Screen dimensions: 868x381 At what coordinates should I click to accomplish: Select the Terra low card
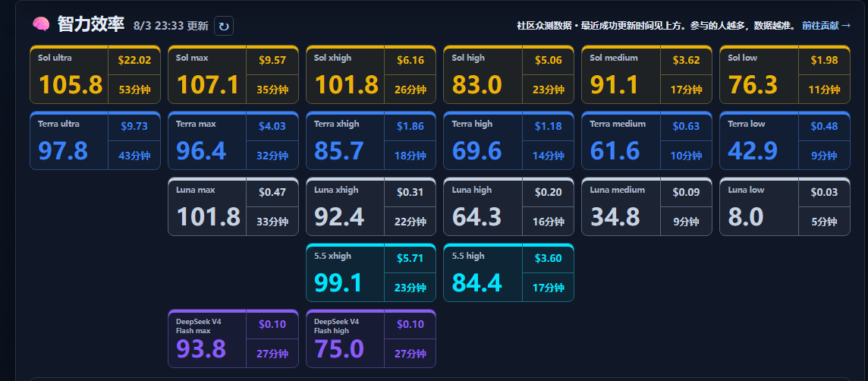coord(785,140)
